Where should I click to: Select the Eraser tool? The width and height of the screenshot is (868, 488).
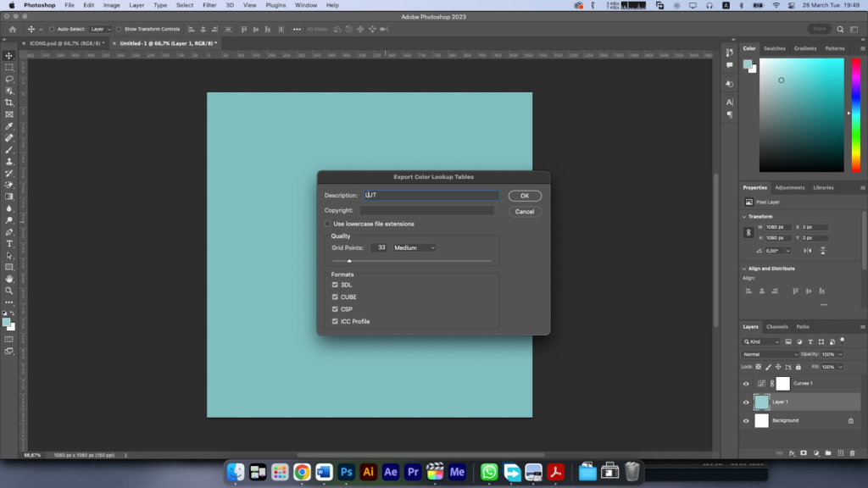click(x=8, y=185)
